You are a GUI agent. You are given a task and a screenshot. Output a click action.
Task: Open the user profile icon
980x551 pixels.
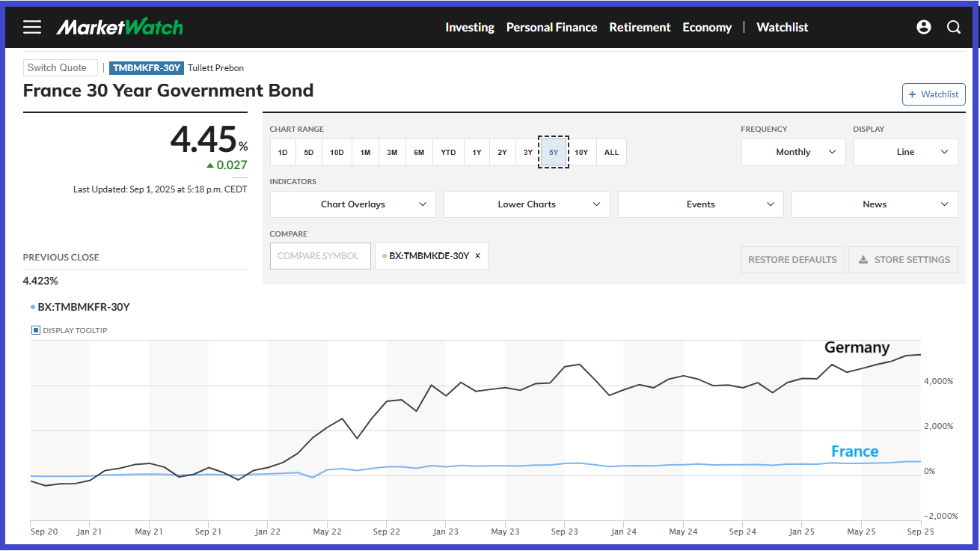(924, 27)
